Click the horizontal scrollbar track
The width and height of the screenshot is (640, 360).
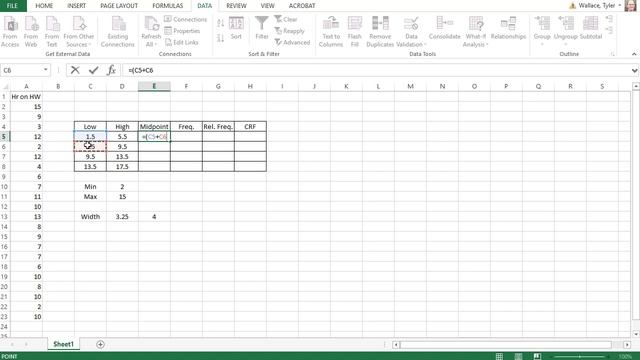click(505, 345)
